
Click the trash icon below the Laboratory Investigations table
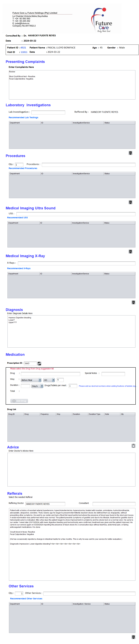[130, 153]
